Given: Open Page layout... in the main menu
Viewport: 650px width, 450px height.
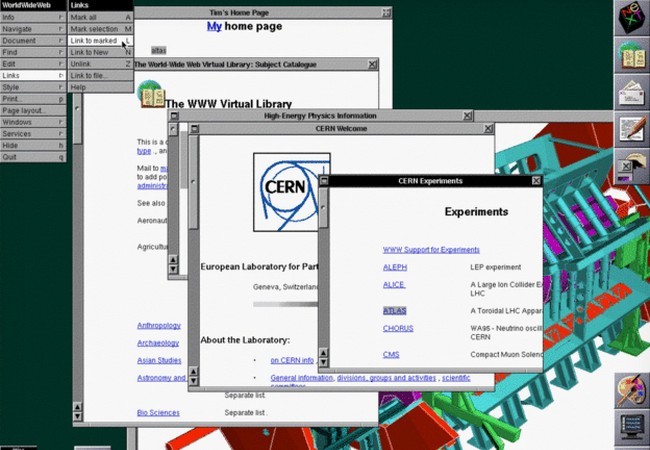Looking at the screenshot, I should coord(33,110).
